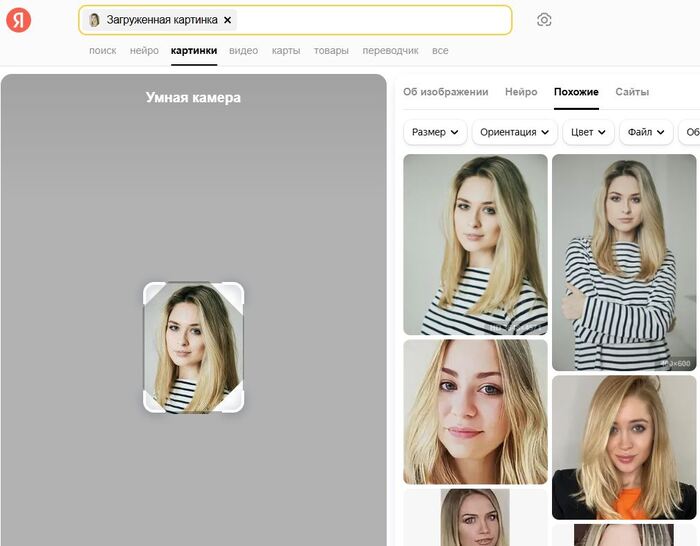Remove the Загруженная картинка chip with the X
Viewport: 700px width, 546px height.
pyautogui.click(x=227, y=20)
